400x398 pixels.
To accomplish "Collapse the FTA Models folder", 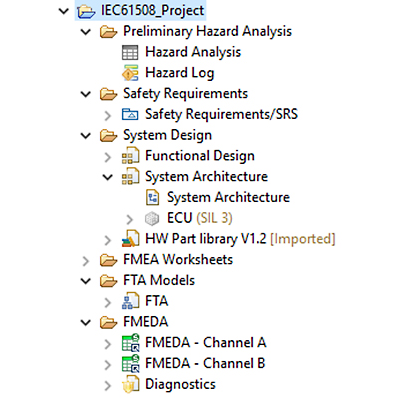I will [x=86, y=281].
